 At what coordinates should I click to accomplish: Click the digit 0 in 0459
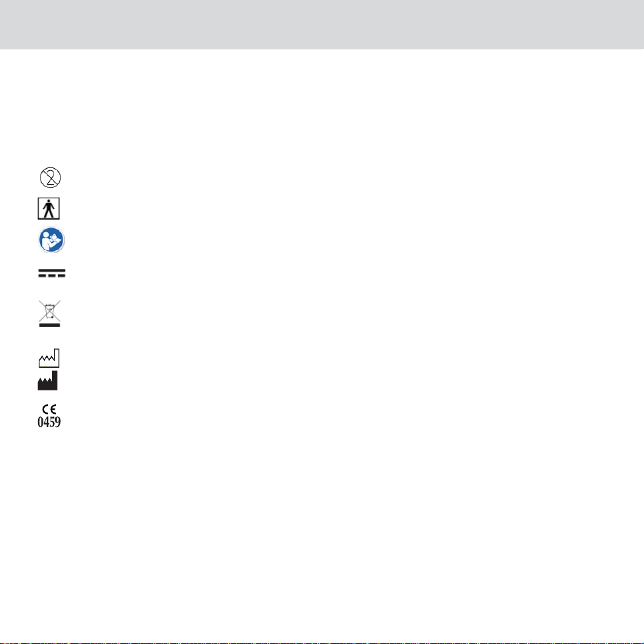pos(41,422)
